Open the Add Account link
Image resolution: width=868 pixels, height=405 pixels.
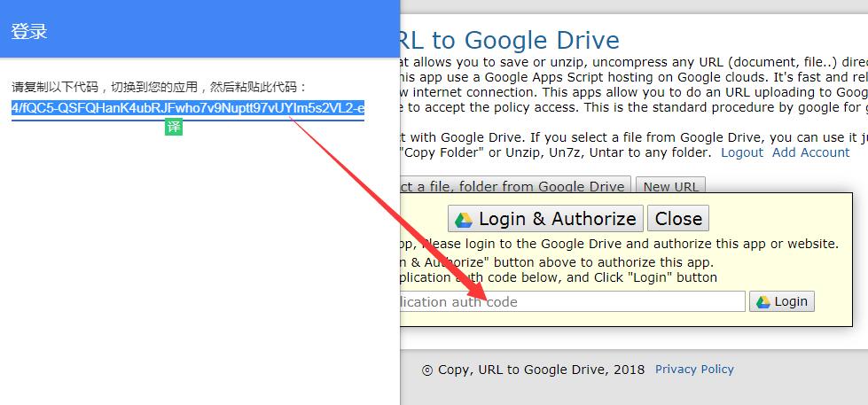click(810, 152)
